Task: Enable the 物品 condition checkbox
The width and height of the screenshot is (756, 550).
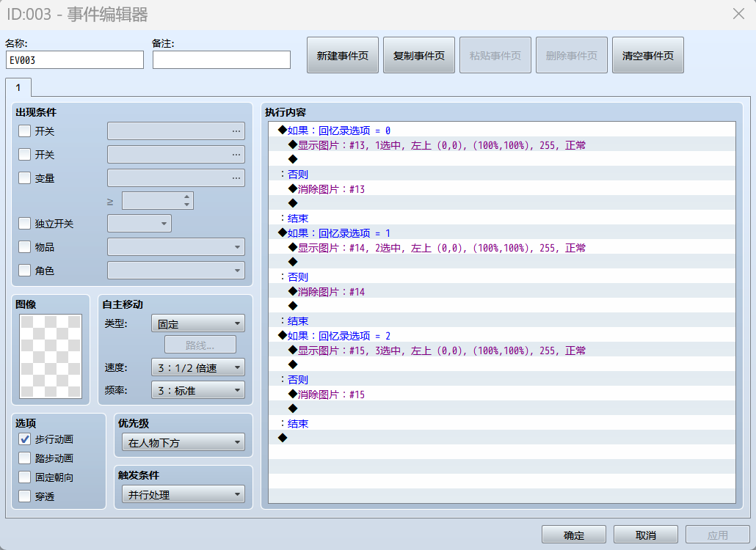Action: (24, 247)
